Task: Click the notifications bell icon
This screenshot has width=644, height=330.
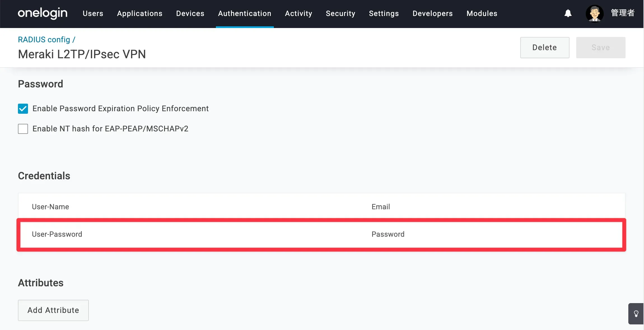Action: tap(568, 13)
